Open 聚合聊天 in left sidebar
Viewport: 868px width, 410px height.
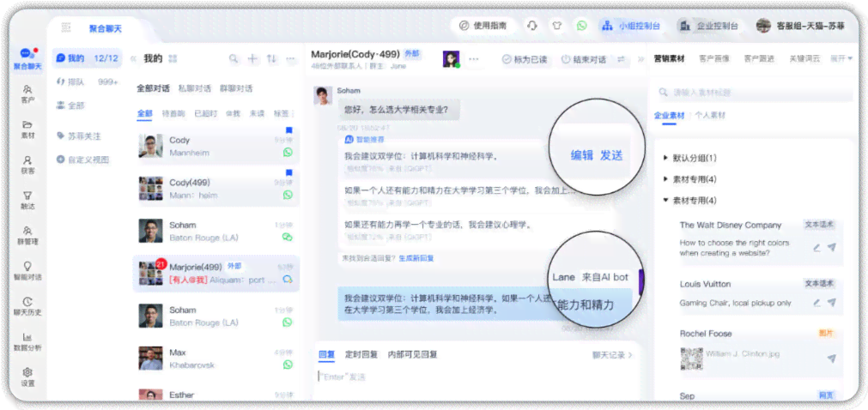pos(27,59)
